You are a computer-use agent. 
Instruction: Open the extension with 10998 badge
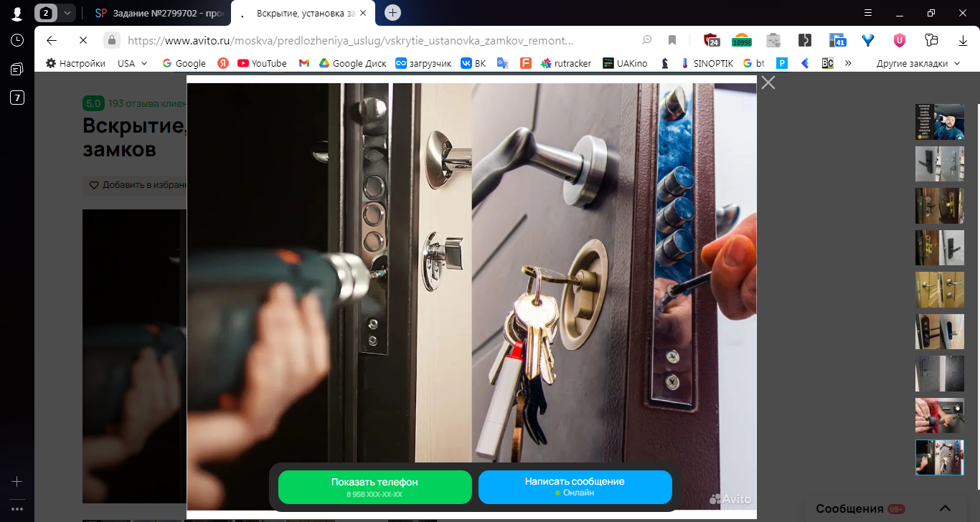pos(741,41)
